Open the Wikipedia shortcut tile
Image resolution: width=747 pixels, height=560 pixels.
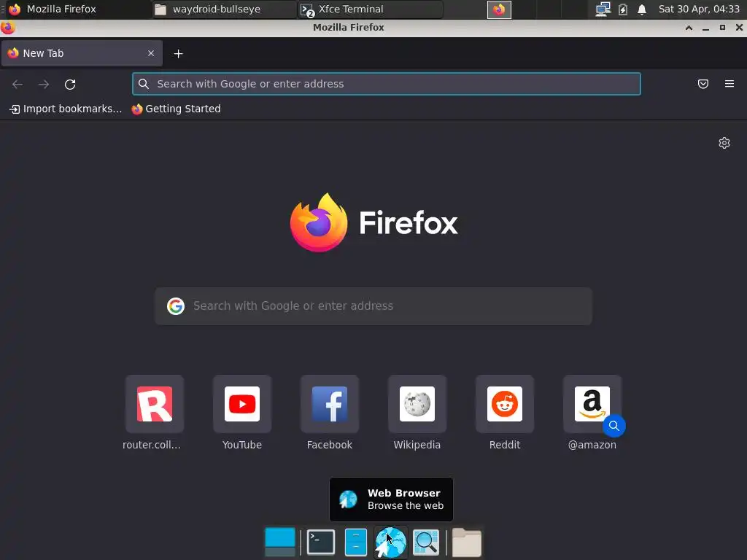[x=417, y=404]
